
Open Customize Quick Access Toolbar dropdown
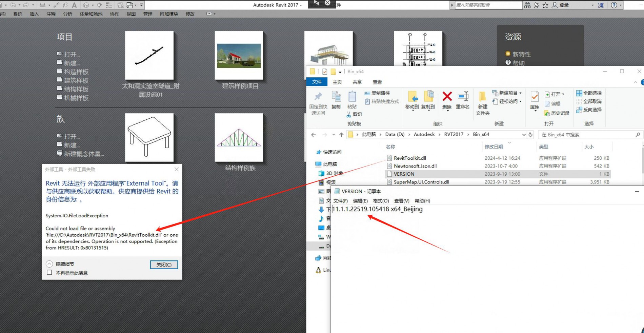141,5
